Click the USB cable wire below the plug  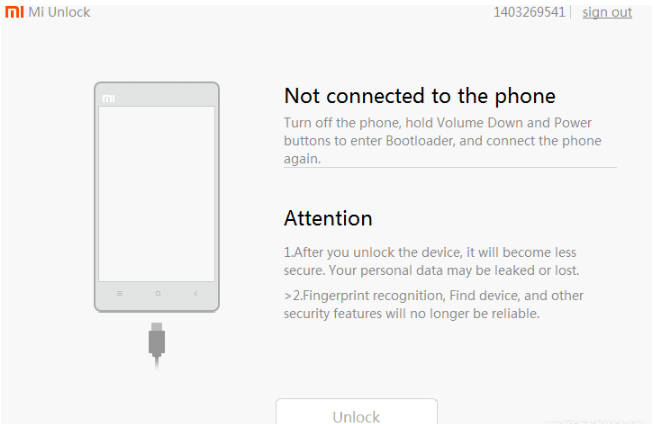157,361
